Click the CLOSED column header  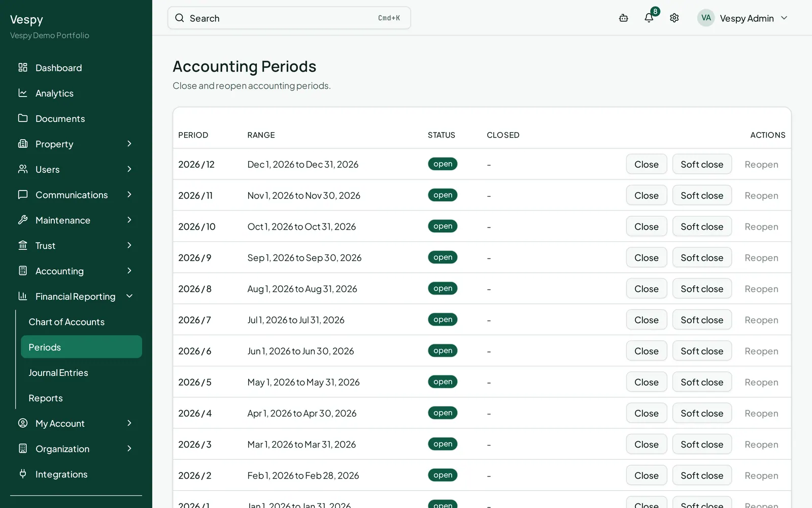[503, 135]
